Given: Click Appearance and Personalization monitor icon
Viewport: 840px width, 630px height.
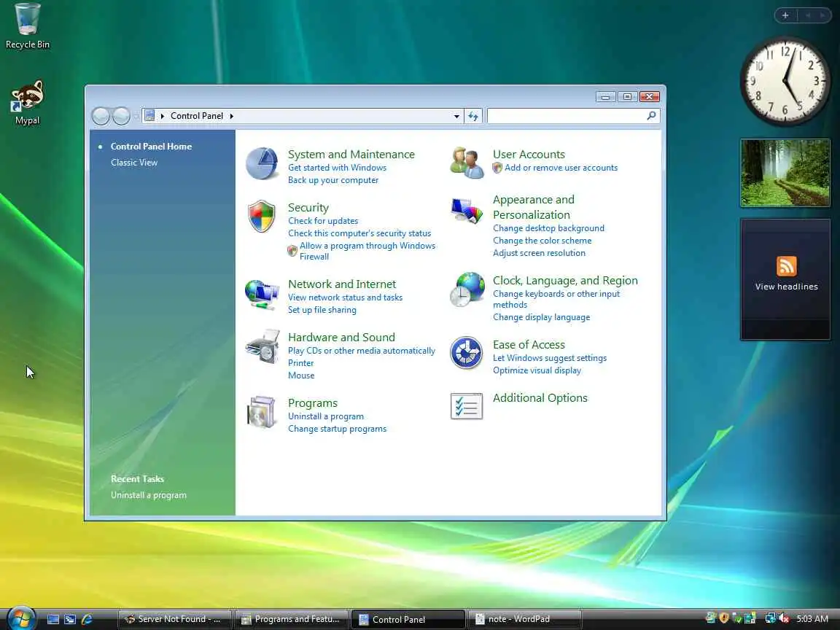Looking at the screenshot, I should [467, 211].
